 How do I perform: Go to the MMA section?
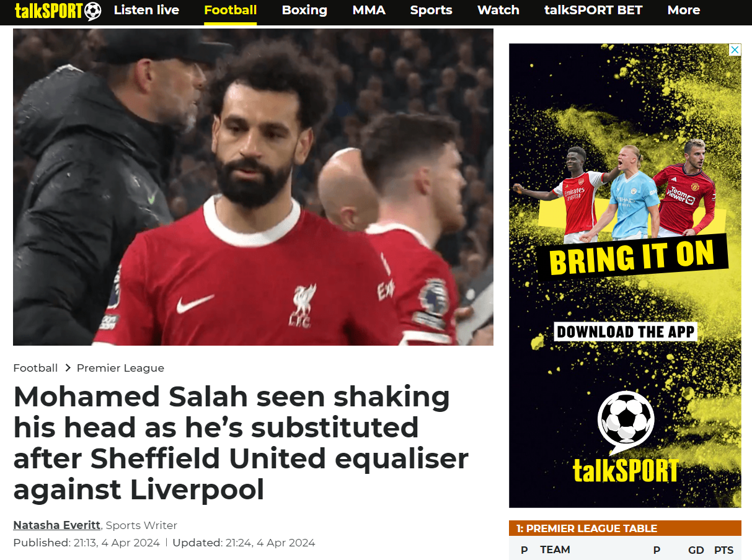[x=369, y=10]
